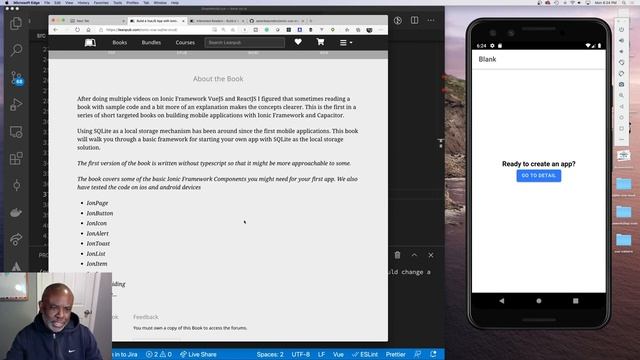640x360 pixels.
Task: Open Source Control icon with badge
Action: coord(17,78)
